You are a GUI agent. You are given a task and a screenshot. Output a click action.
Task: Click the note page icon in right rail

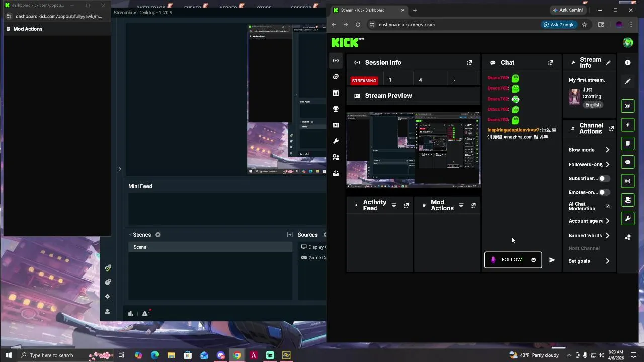pyautogui.click(x=628, y=143)
